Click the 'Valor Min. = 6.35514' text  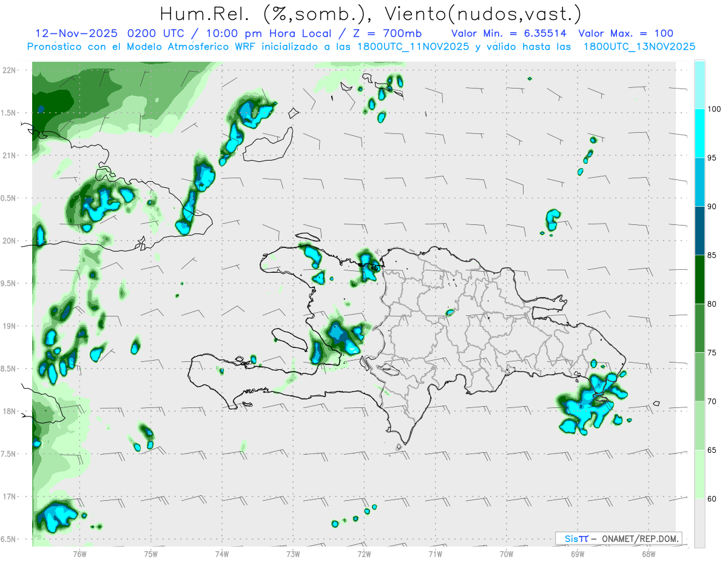point(510,33)
